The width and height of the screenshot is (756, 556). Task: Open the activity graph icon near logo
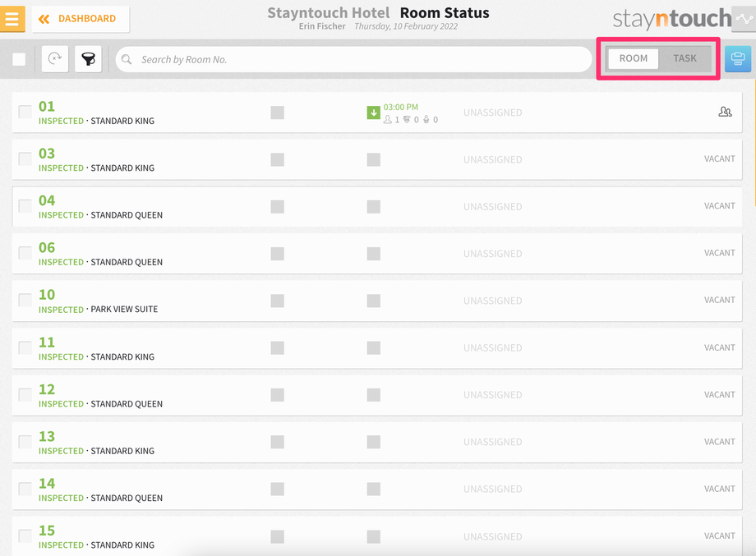[744, 19]
